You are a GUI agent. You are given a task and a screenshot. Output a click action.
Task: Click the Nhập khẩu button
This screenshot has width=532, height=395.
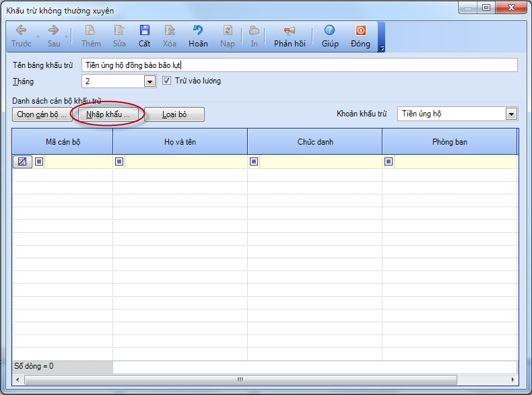pyautogui.click(x=108, y=114)
